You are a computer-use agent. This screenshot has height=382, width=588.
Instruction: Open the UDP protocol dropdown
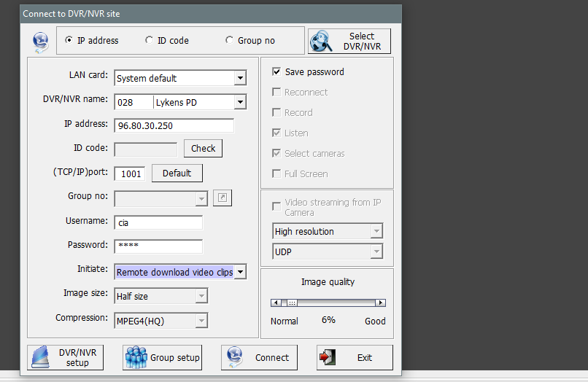click(376, 252)
